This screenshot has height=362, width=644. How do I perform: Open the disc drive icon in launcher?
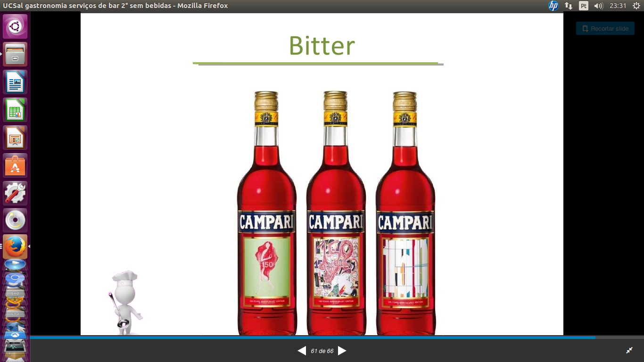(15, 221)
